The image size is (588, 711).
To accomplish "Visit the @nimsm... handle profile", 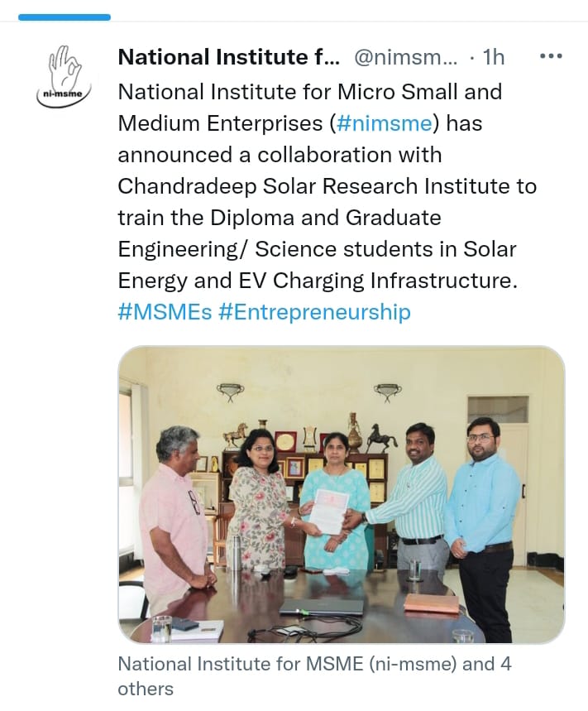I will [405, 57].
